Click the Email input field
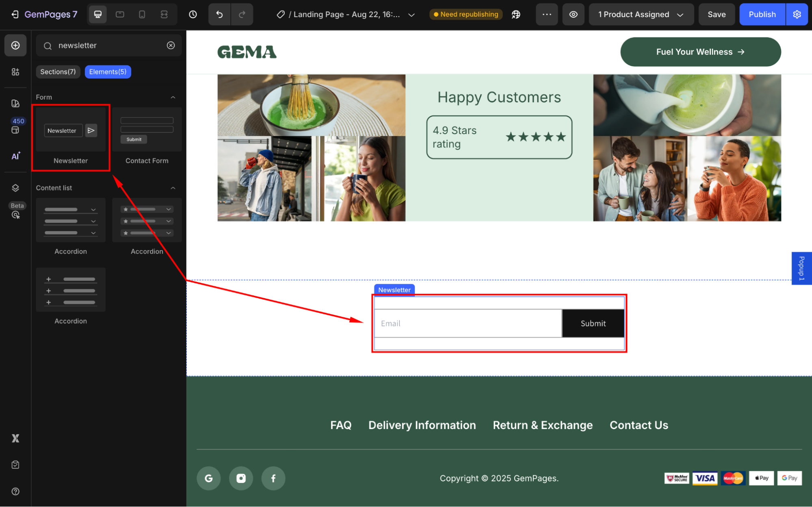The image size is (812, 507). (468, 323)
